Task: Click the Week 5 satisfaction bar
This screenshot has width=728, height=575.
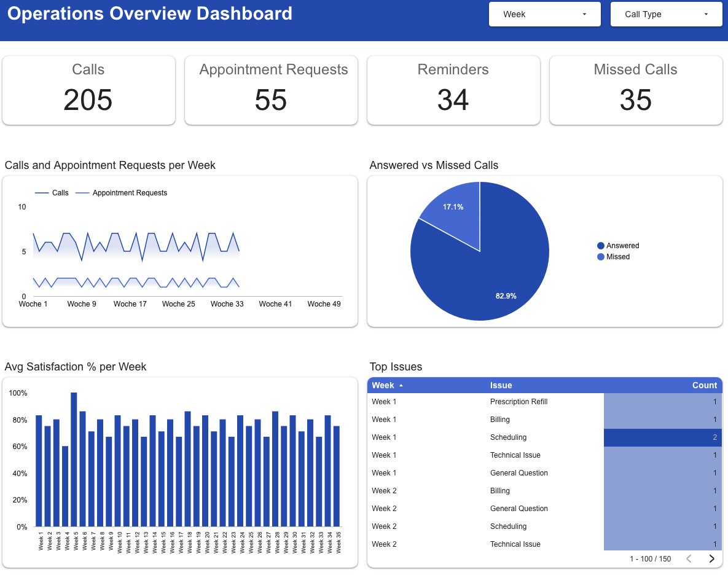Action: coord(74,460)
